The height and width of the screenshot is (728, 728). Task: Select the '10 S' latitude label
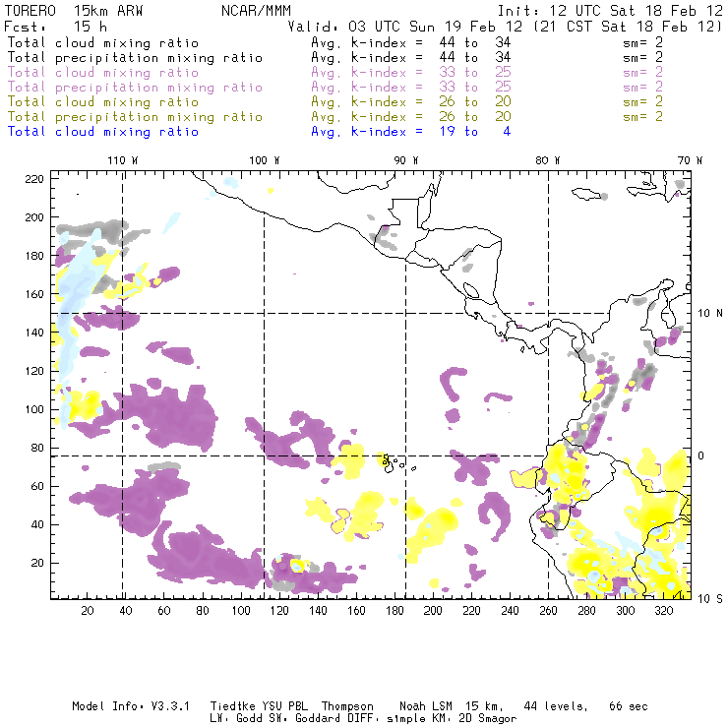pos(710,599)
